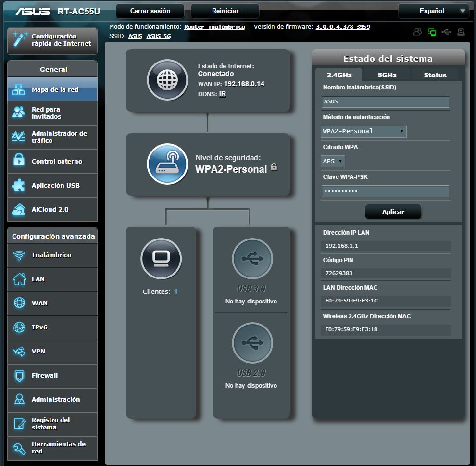Open the Cifrado WPA AES dropdown
Viewport: 476px width, 466px height.
(x=333, y=161)
